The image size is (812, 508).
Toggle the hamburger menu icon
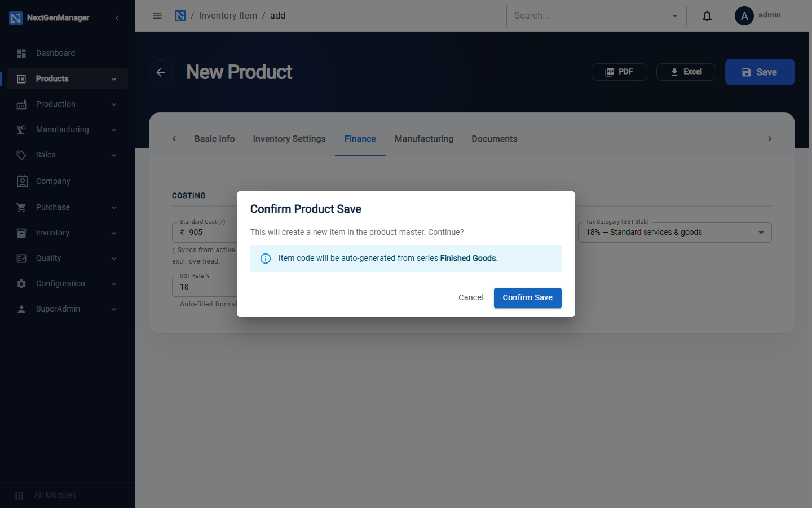coord(157,16)
